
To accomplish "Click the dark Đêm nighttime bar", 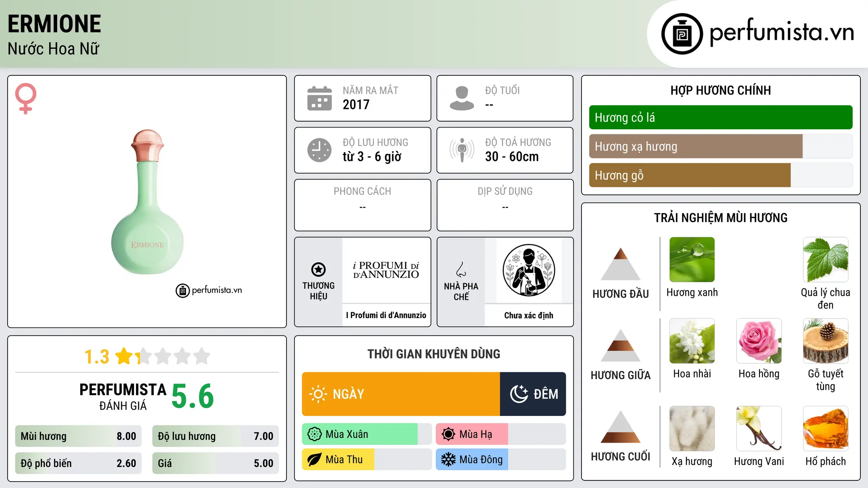I will pos(533,394).
